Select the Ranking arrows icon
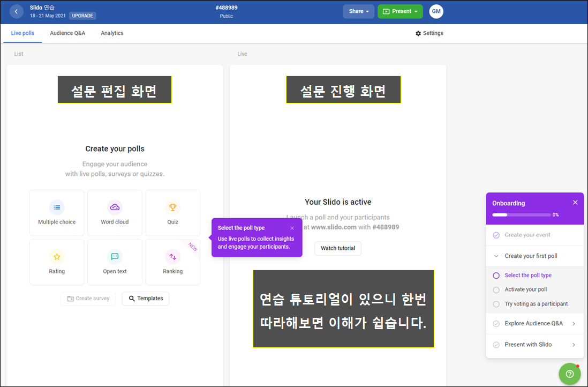588x387 pixels. (x=172, y=257)
